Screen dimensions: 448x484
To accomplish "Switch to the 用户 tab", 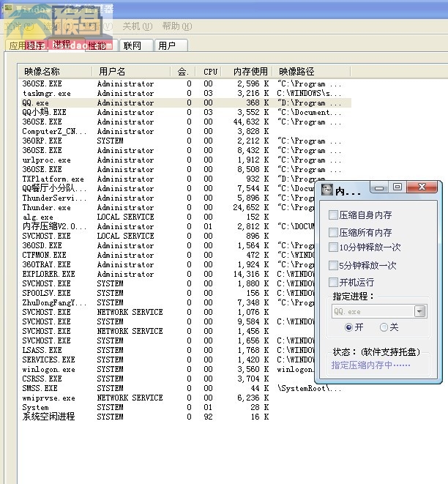I will (x=171, y=45).
